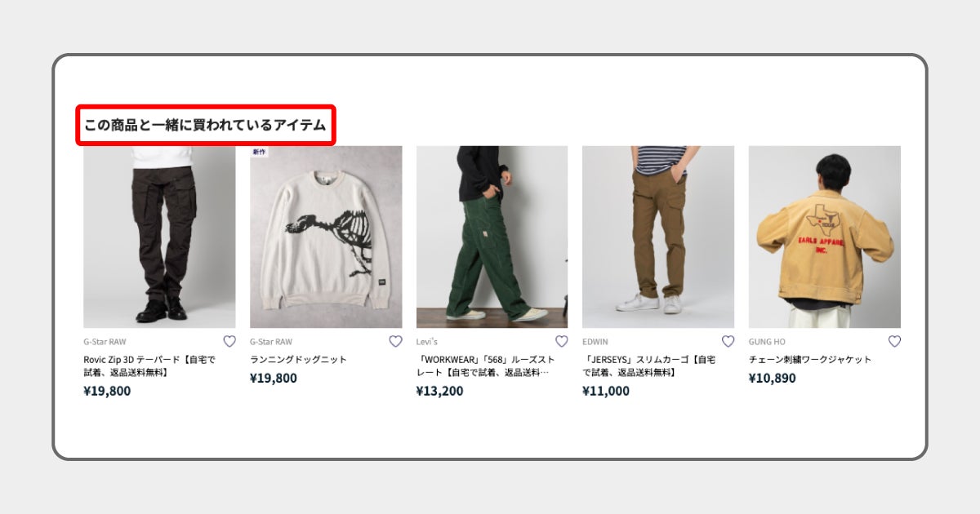The width and height of the screenshot is (980, 514).
Task: Click the 新作 badge on sweater image
Action: pos(259,152)
